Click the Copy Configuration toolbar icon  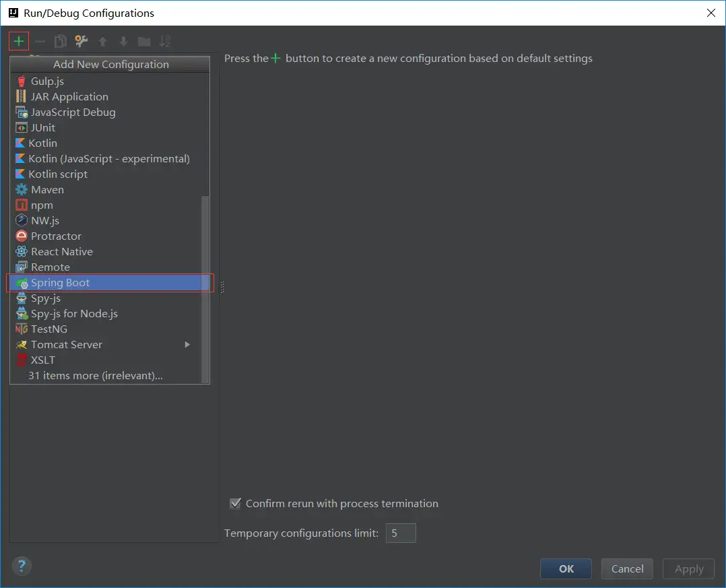[x=61, y=42]
